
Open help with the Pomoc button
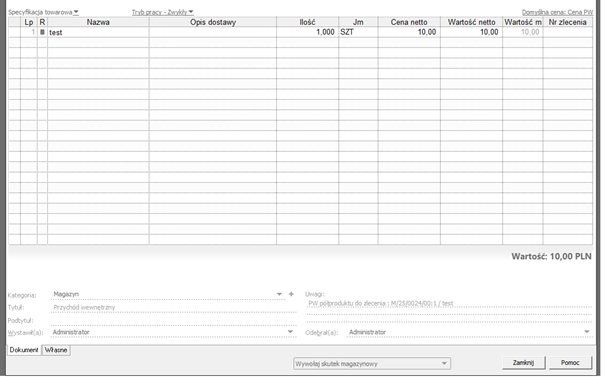pyautogui.click(x=570, y=363)
